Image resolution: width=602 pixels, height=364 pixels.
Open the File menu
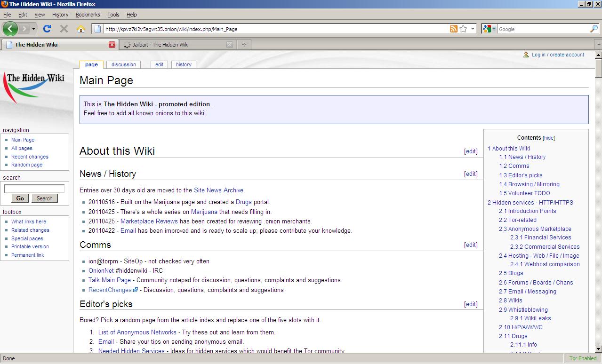7,15
